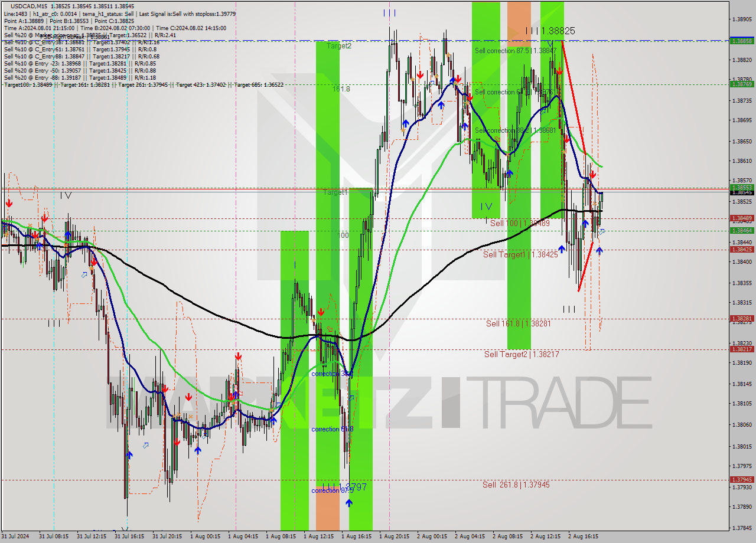Image resolution: width=756 pixels, height=543 pixels.
Task: Click the '31 Jul 20:15' time axis label
Action: tap(167, 537)
